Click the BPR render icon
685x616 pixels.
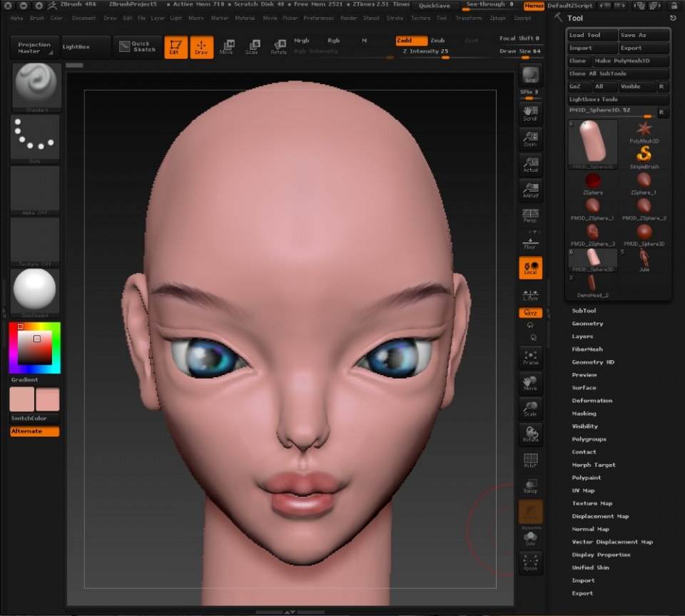tap(530, 75)
